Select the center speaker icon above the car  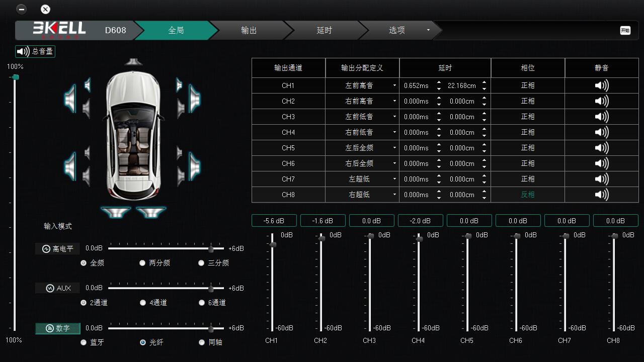pyautogui.click(x=133, y=62)
